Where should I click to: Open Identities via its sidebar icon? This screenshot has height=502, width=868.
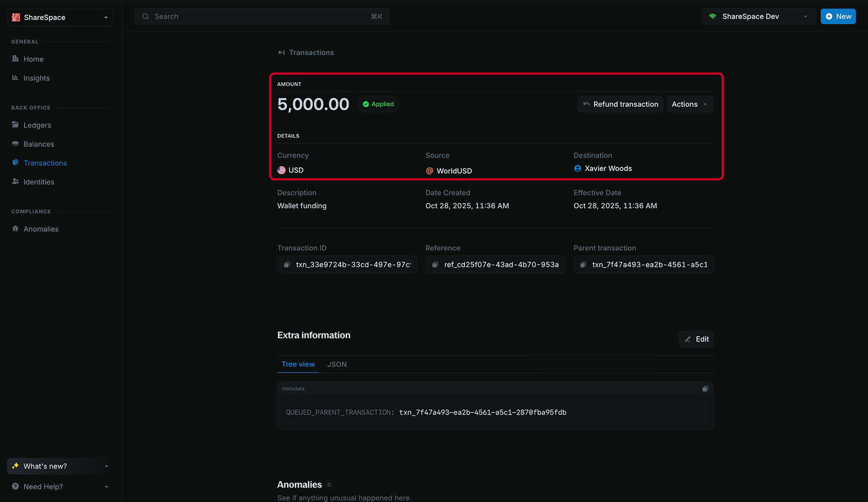point(15,182)
